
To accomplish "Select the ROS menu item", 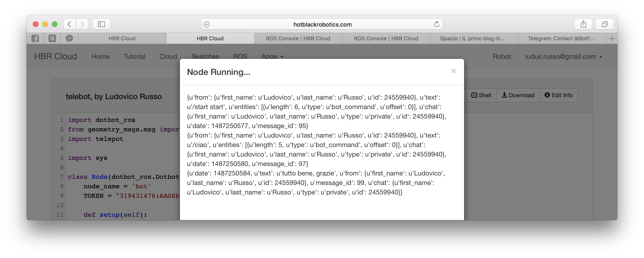I will pos(240,56).
